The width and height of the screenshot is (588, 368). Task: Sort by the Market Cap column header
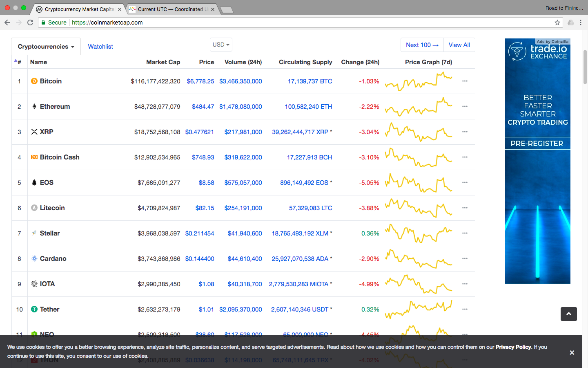point(163,62)
